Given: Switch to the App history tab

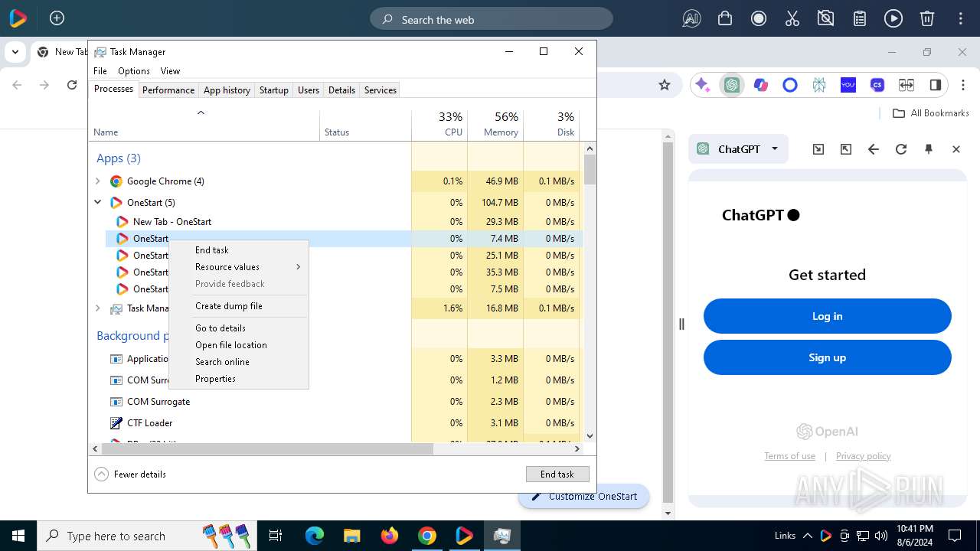Looking at the screenshot, I should pos(227,90).
